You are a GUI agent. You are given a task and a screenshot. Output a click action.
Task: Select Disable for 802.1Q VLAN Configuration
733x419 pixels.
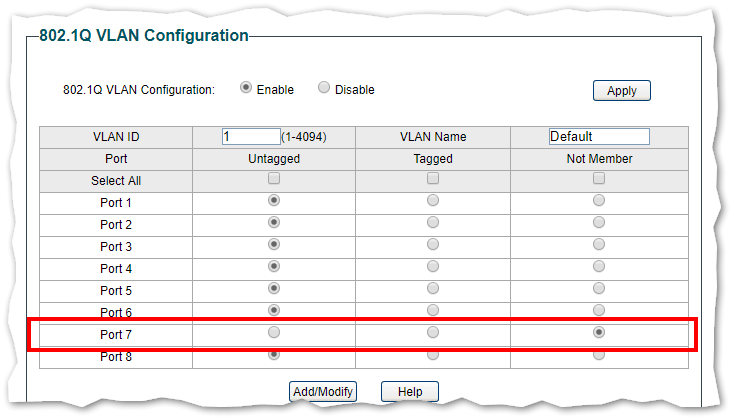click(324, 88)
